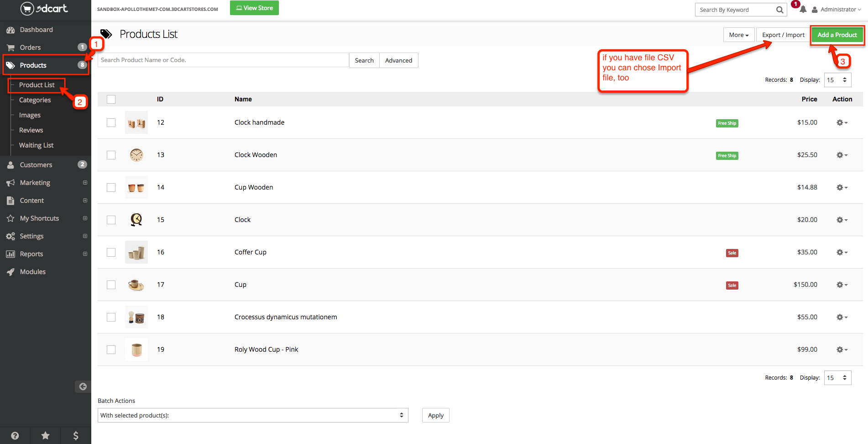Click the Add a Product button
Viewport: 868px width, 444px height.
click(837, 35)
